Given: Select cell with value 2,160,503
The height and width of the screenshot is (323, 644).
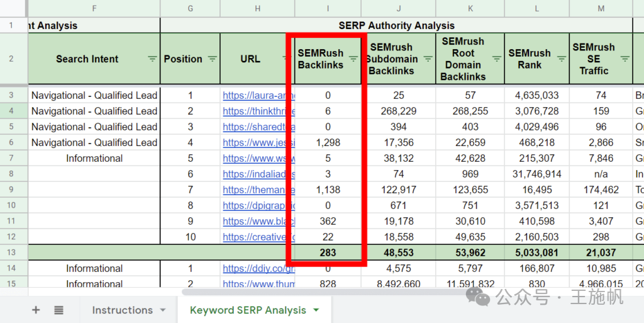Looking at the screenshot, I should coord(537,237).
